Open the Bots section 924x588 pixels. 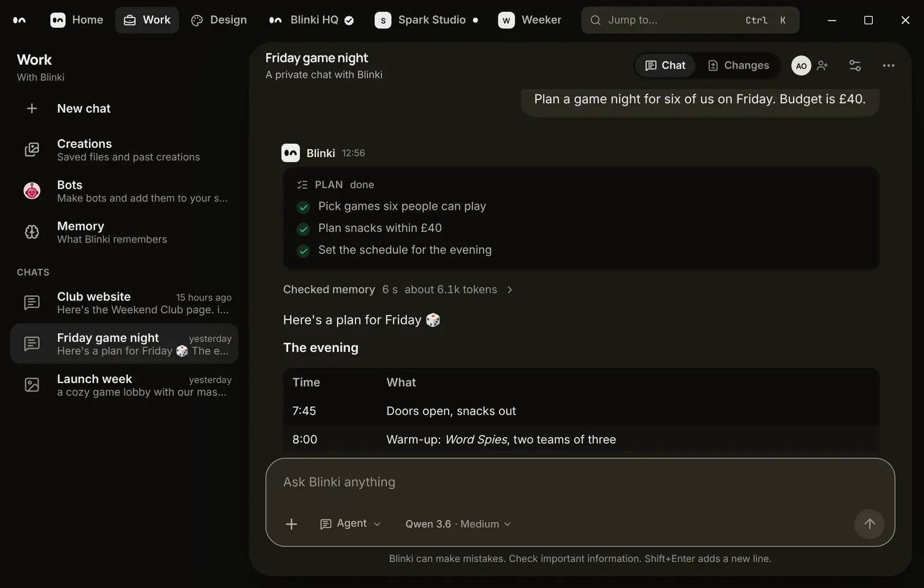pyautogui.click(x=124, y=191)
